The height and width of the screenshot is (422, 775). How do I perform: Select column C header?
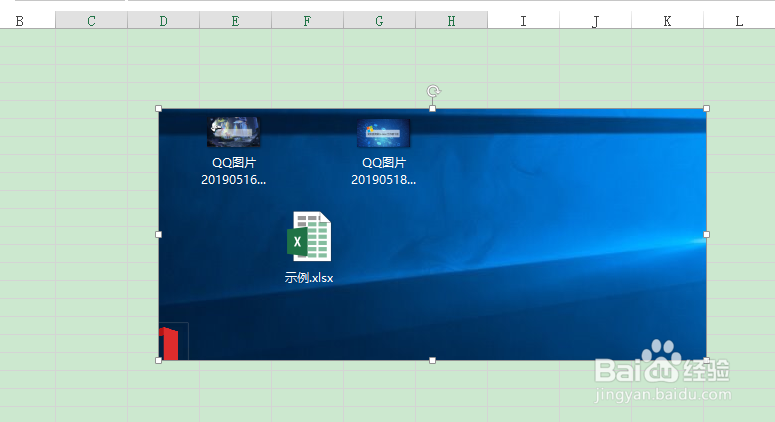91,21
